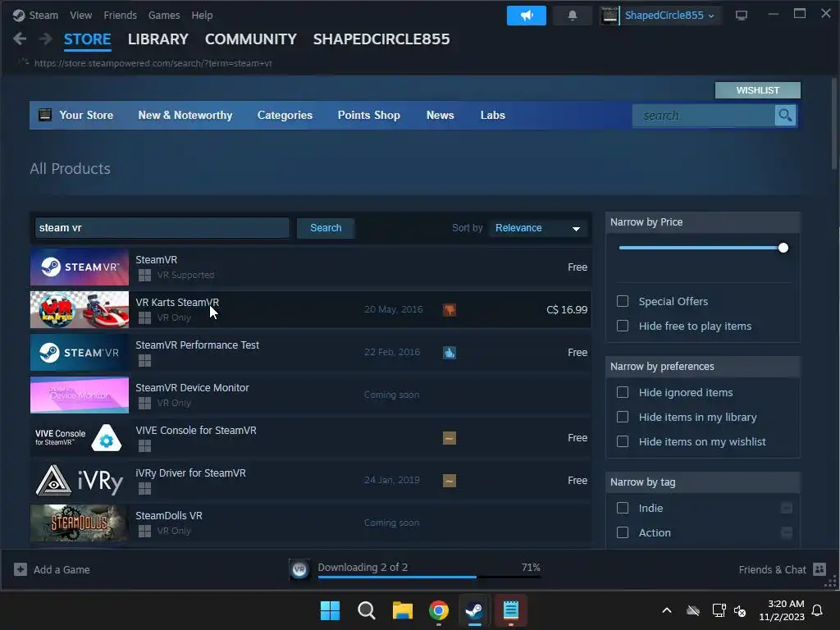
Task: Open the SteamVR Device Monitor thumbnail
Action: click(80, 395)
